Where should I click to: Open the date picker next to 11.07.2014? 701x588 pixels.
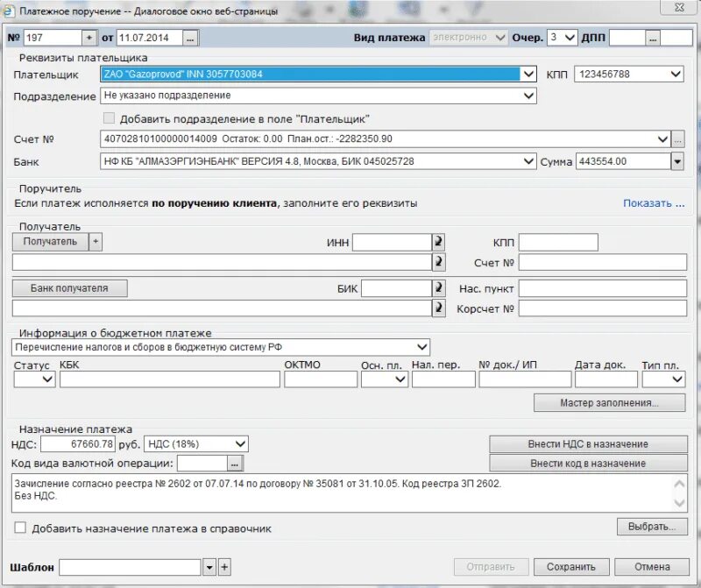click(x=190, y=38)
